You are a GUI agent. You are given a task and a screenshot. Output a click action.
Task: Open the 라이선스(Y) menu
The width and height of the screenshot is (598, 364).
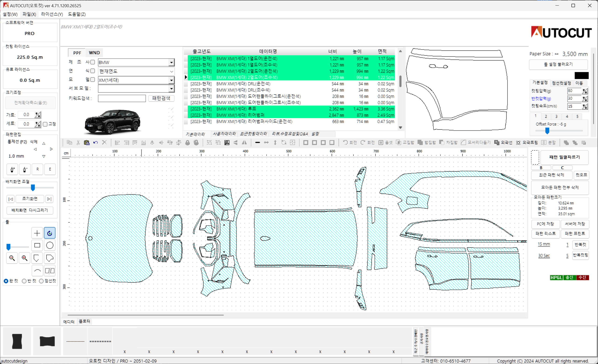pyautogui.click(x=52, y=14)
